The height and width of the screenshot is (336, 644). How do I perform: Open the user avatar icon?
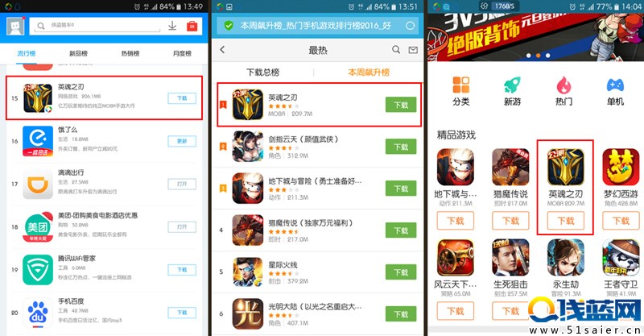click(x=15, y=27)
